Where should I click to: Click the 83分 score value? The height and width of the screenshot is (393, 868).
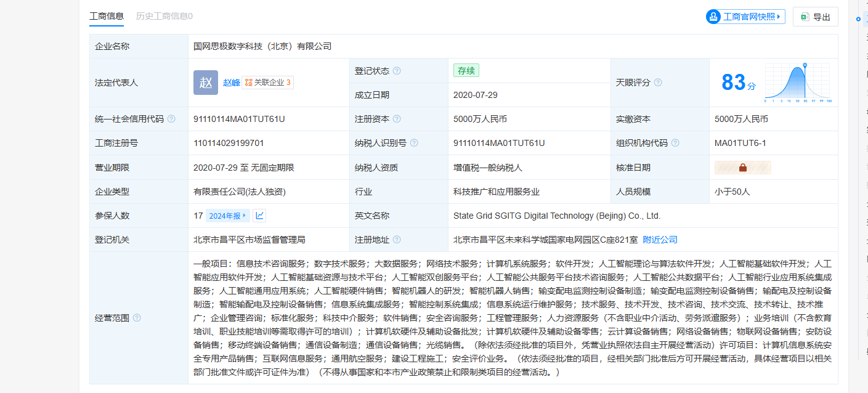pyautogui.click(x=738, y=83)
